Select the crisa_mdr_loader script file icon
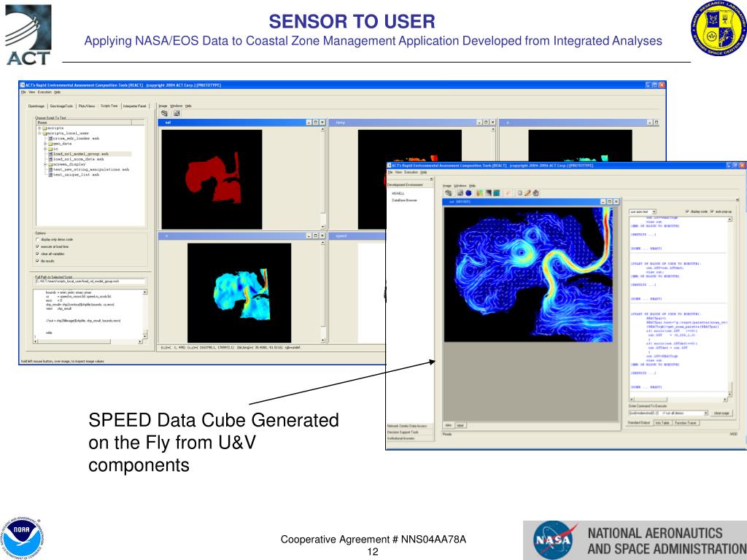Screen dimensions: 747x560 pyautogui.click(x=50, y=139)
